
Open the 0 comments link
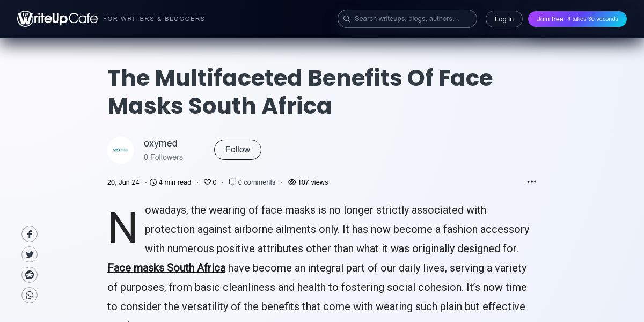click(x=257, y=182)
